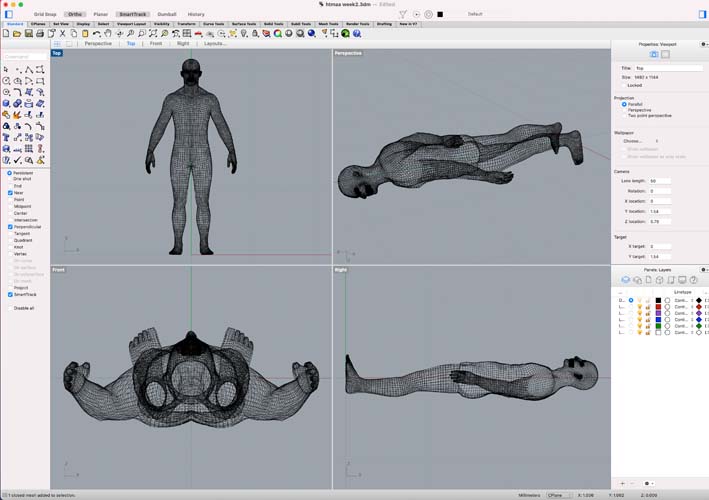Click the four-viewport layout icon in toolbar
The height and width of the screenshot is (500, 709).
(x=187, y=33)
